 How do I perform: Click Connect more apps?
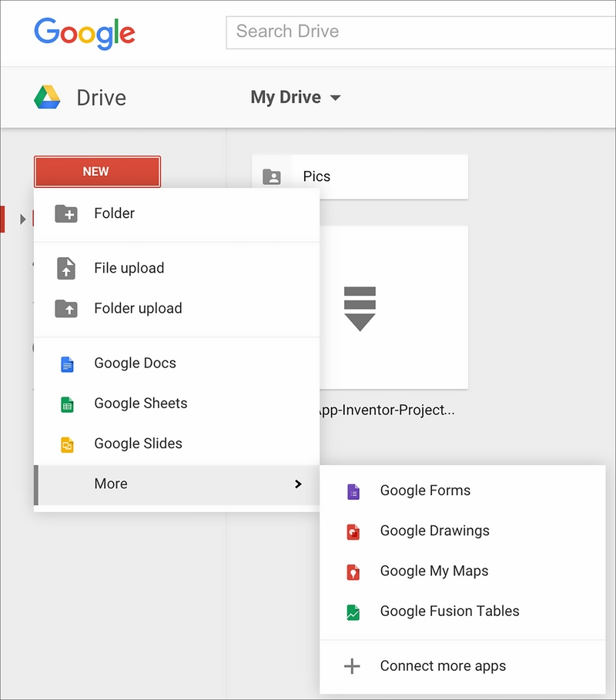(x=442, y=665)
